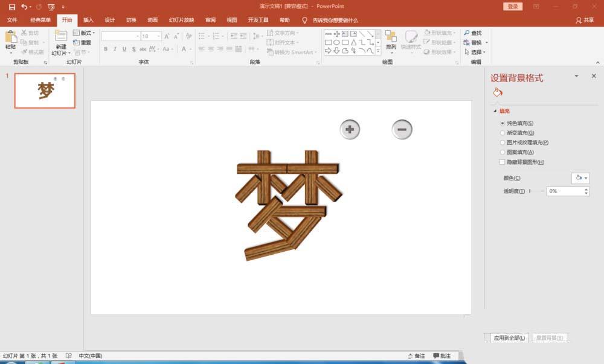Increase transparency using the 透明度 up arrow
Screen dimensions: 604x364
click(x=585, y=189)
